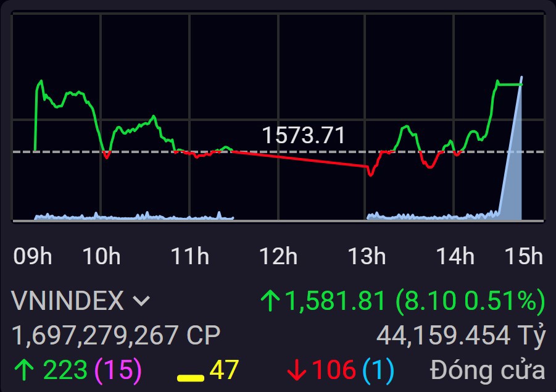Click the decliners count 106
556x392 pixels.
point(334,370)
